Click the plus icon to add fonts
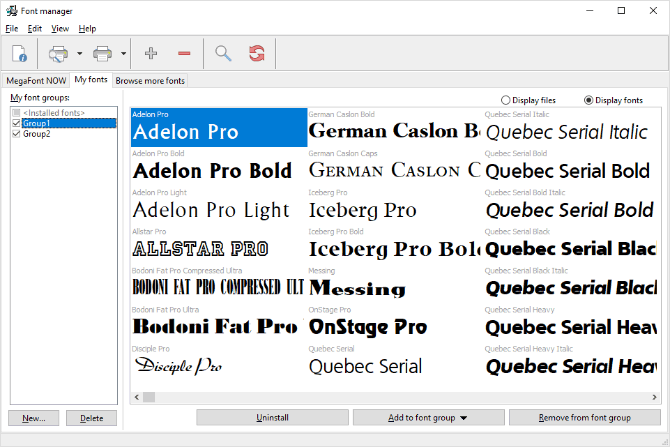Image resolution: width=670 pixels, height=447 pixels. (x=151, y=53)
